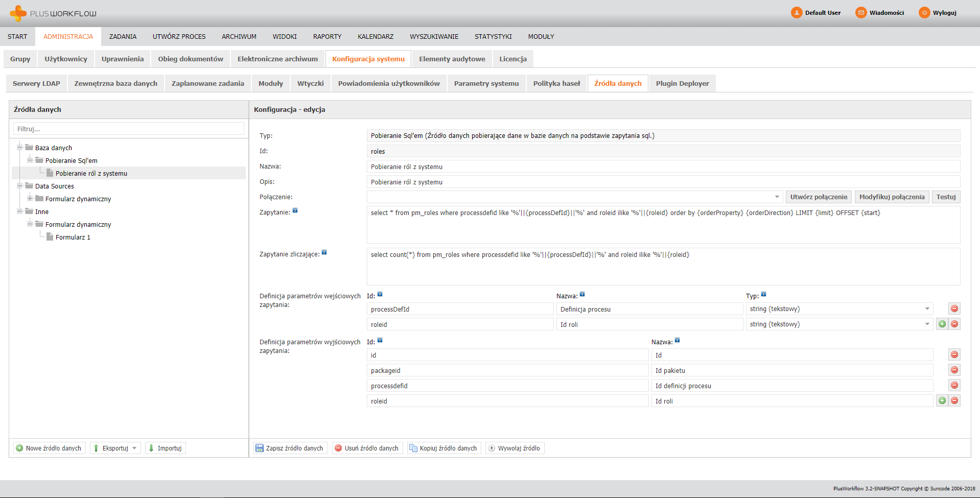Open Wiadomości messages icon
The width and height of the screenshot is (980, 498).
(861, 13)
